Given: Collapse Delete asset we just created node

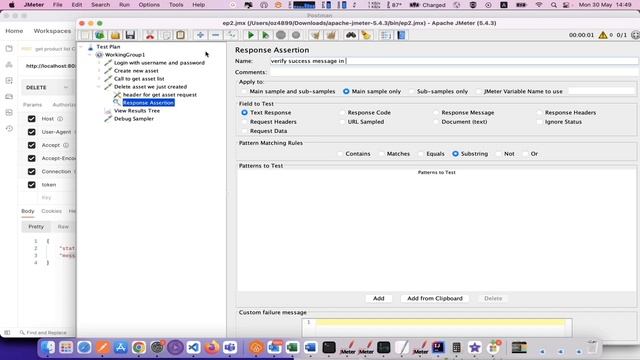Looking at the screenshot, I should tap(99, 87).
